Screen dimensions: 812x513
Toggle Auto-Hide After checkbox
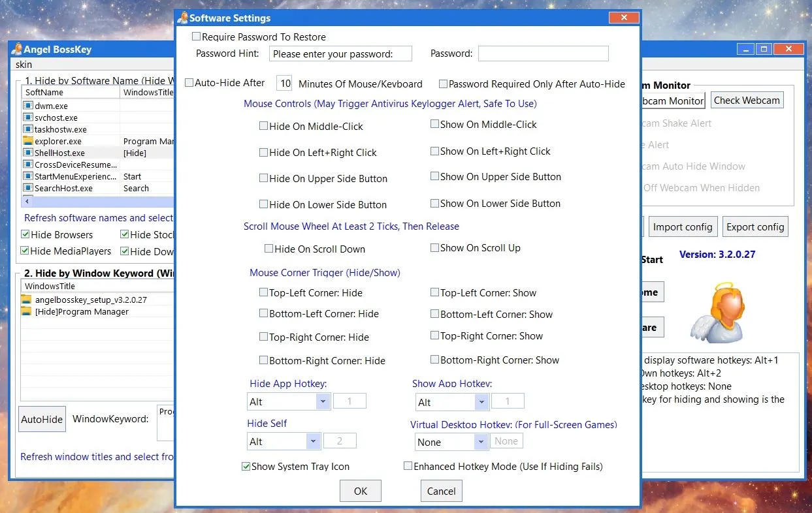189,83
